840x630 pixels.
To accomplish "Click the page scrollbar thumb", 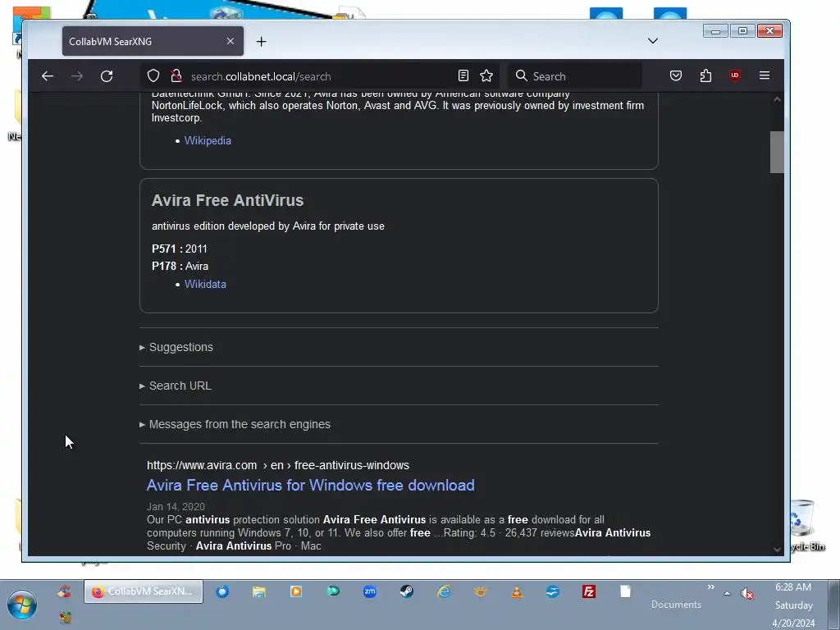I will pos(777,152).
